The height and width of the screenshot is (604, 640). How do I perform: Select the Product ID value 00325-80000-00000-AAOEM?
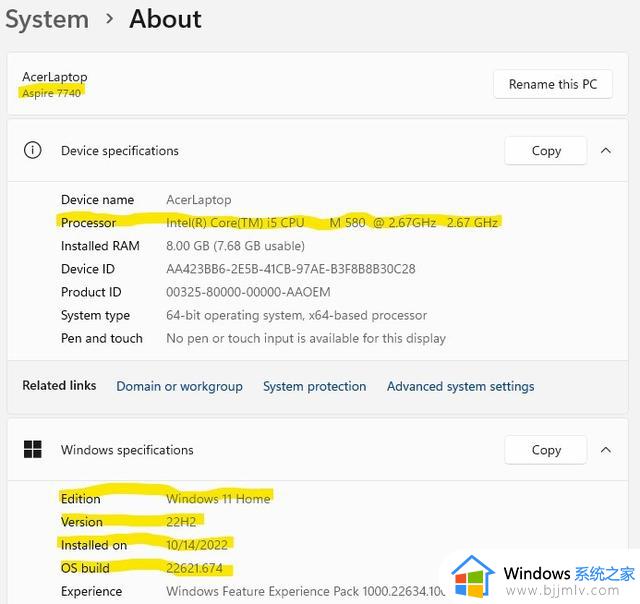click(248, 292)
